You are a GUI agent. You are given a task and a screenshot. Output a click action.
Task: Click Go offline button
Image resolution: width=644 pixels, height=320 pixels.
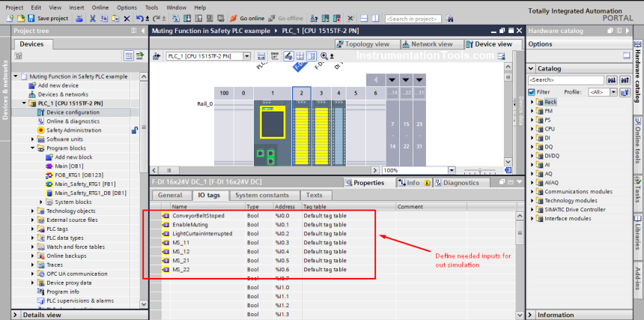point(286,18)
